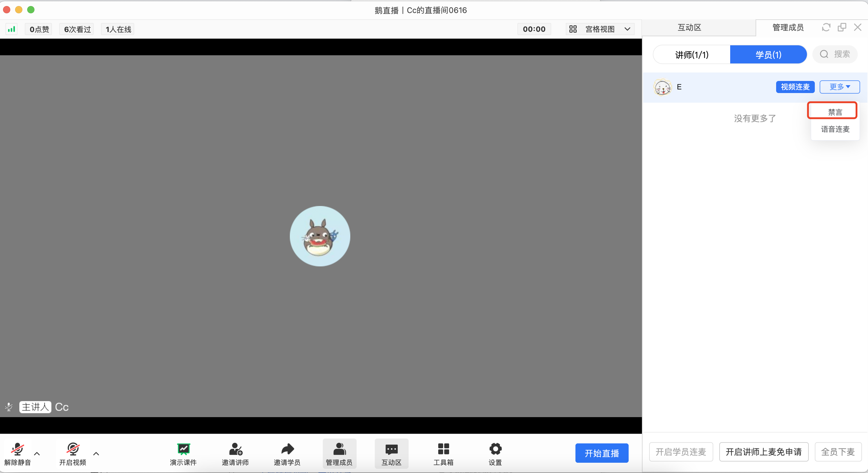Switch to 管理成员 tab in side panel
Screen dimensions: 868x473
[x=788, y=27]
